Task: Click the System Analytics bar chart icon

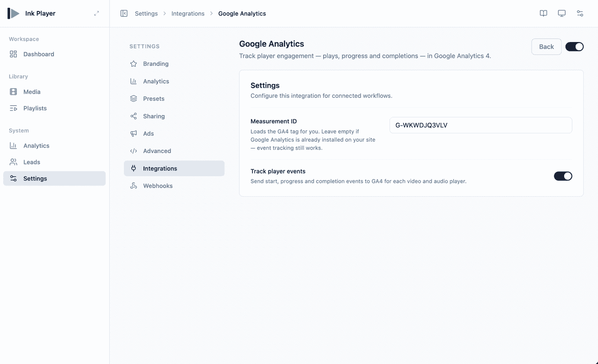Action: 13,146
